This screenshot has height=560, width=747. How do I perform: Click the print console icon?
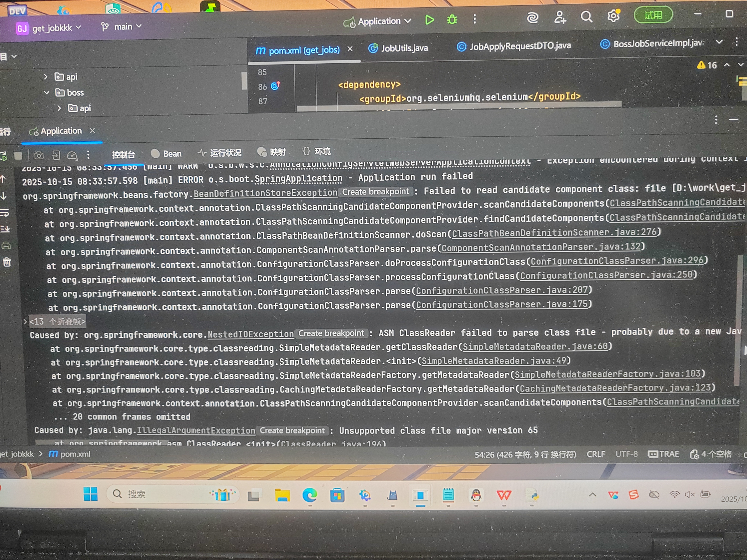(6, 246)
